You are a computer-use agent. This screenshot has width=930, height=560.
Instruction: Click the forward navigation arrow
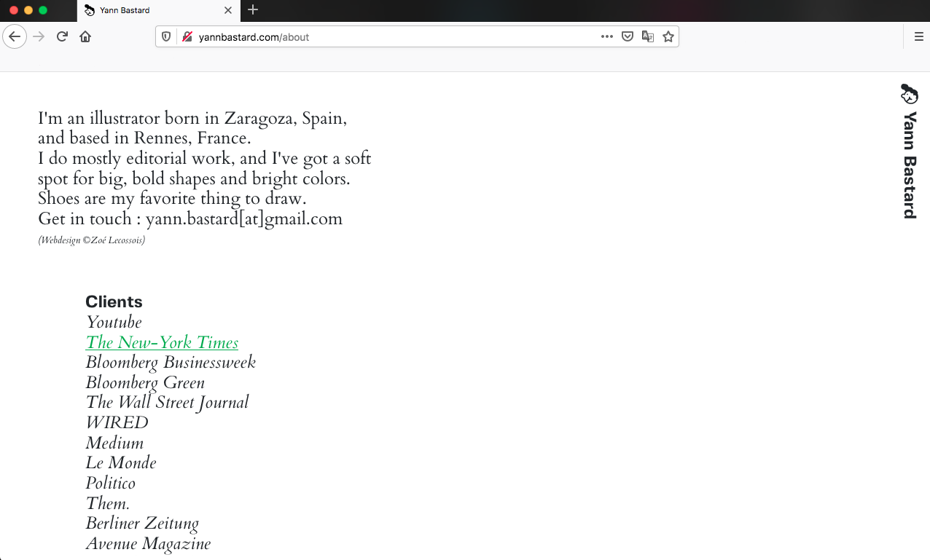[39, 36]
